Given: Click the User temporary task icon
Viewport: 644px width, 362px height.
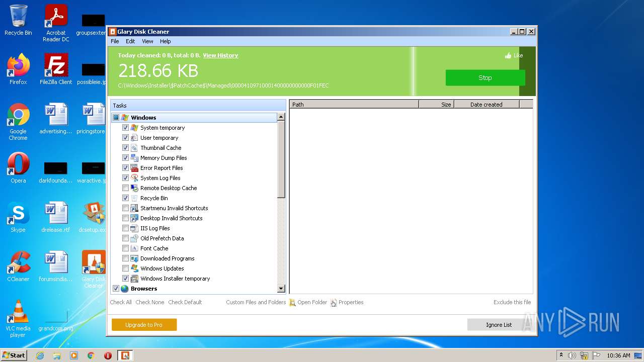Looking at the screenshot, I should point(134,138).
